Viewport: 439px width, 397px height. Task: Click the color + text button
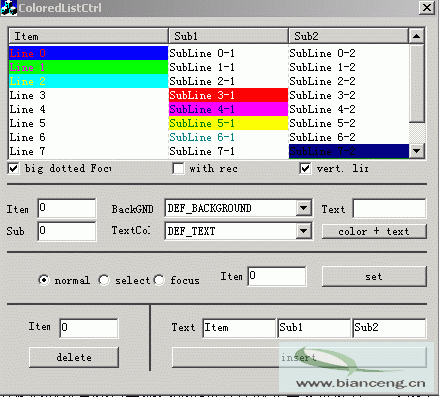point(374,231)
